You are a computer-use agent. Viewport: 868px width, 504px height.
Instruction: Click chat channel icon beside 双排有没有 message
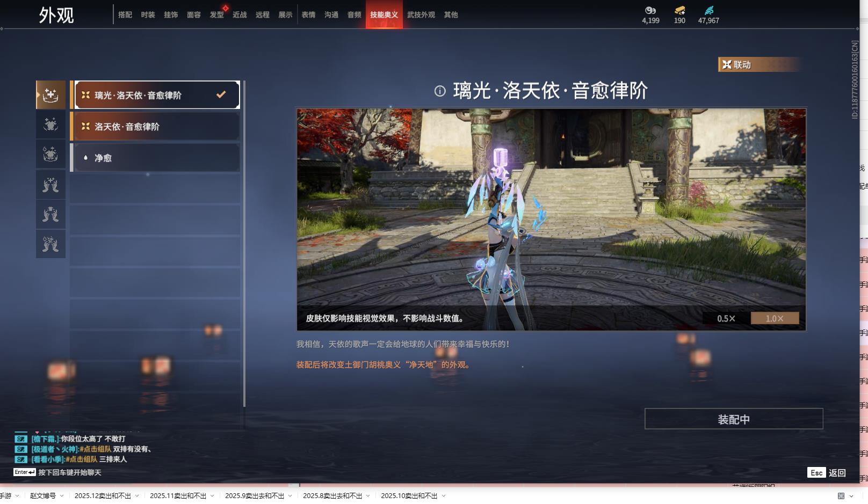(x=21, y=449)
